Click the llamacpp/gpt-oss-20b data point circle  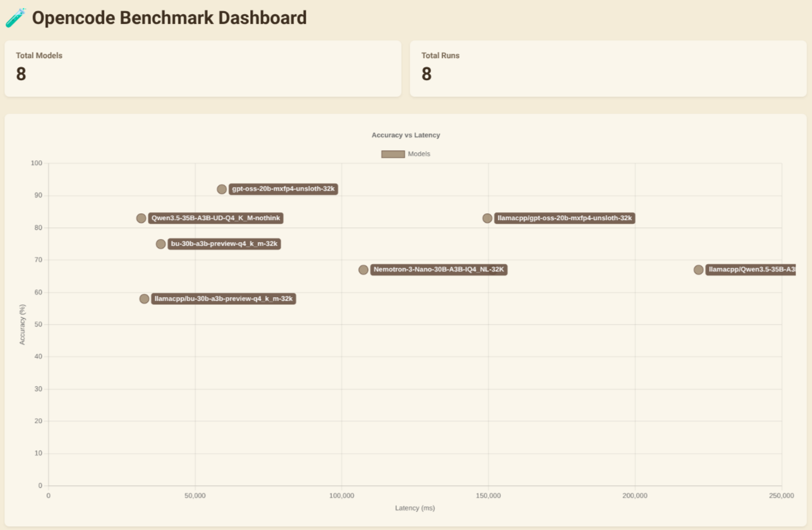[487, 218]
